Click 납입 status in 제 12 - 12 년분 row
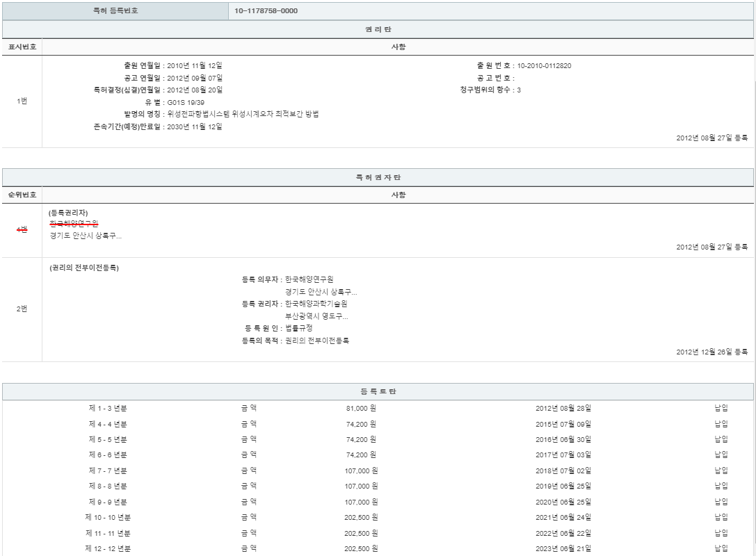This screenshot has width=756, height=556. click(x=721, y=548)
